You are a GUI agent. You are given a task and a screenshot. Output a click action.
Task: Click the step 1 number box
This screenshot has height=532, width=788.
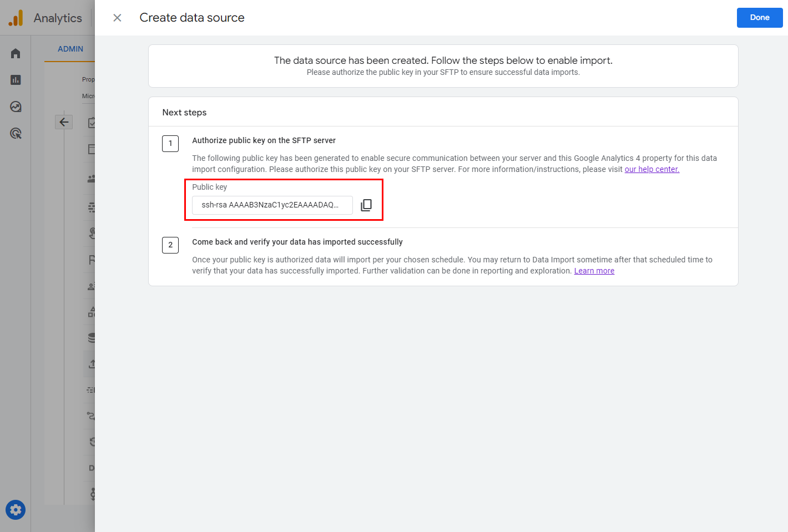170,143
